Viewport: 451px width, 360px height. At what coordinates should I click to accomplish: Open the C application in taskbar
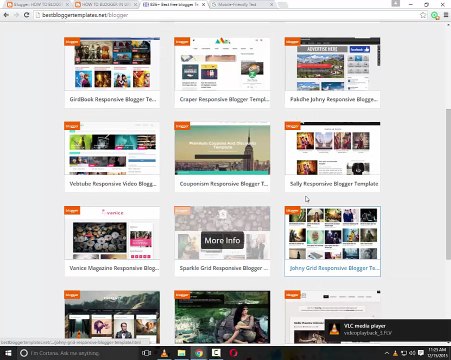point(216,353)
